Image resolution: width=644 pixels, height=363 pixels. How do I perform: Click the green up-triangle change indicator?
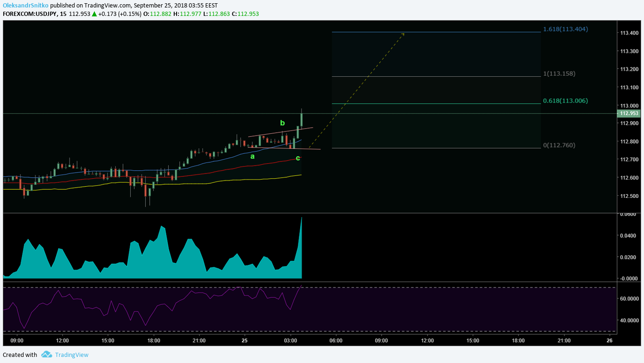(x=94, y=14)
